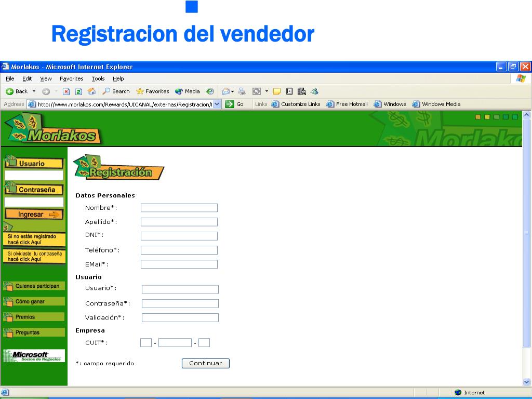Open the Media toolbar button
Screen dimensions: 532x399
coord(187,91)
